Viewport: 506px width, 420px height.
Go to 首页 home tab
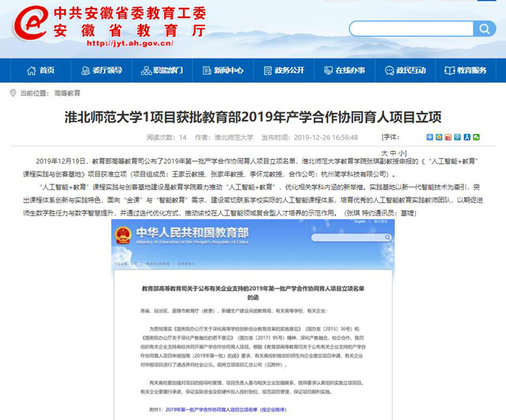pyautogui.click(x=40, y=70)
